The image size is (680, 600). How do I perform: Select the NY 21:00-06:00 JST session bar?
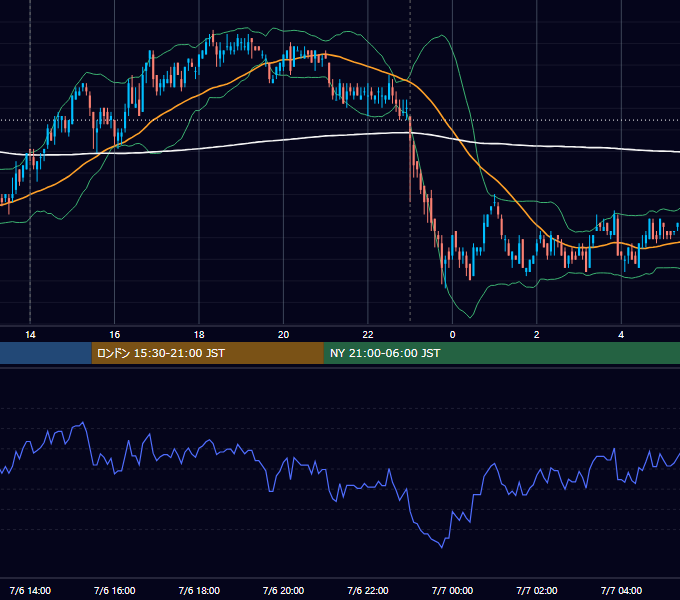click(x=502, y=353)
